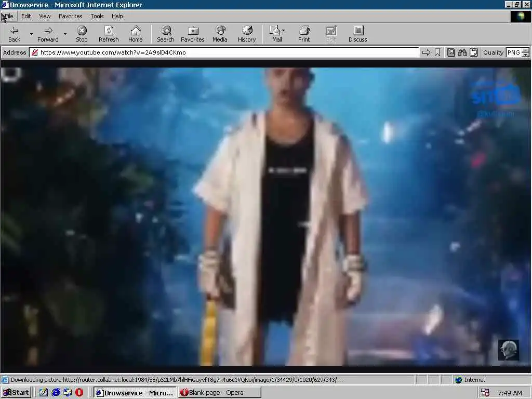Image resolution: width=532 pixels, height=399 pixels.
Task: Click the Quality PNG field
Action: [514, 52]
